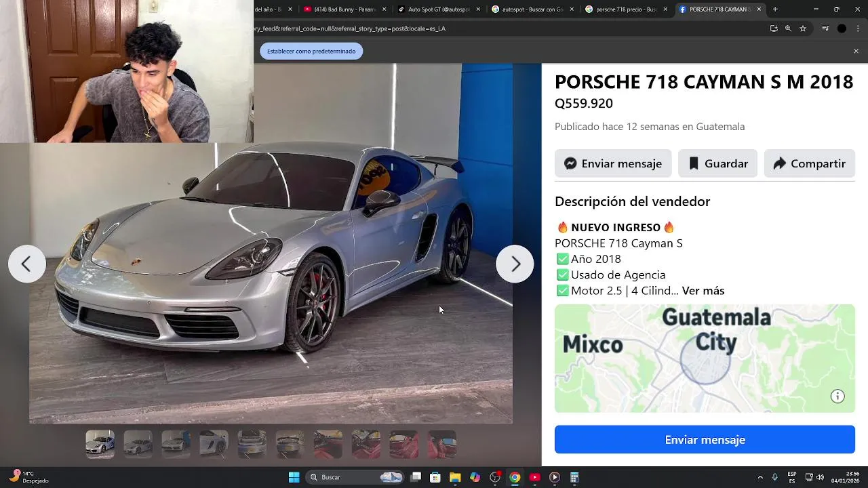Open the network tray icon
The height and width of the screenshot is (488, 868).
(x=809, y=477)
